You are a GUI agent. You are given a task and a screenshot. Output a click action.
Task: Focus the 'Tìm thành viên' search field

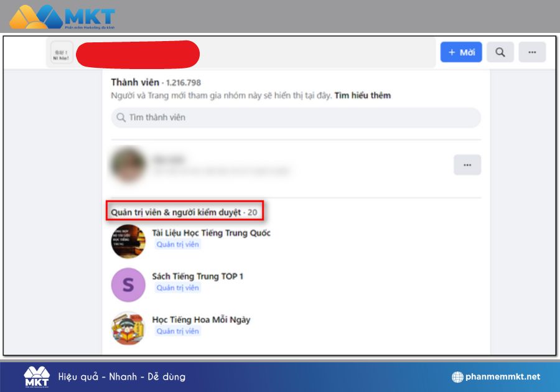pos(296,118)
